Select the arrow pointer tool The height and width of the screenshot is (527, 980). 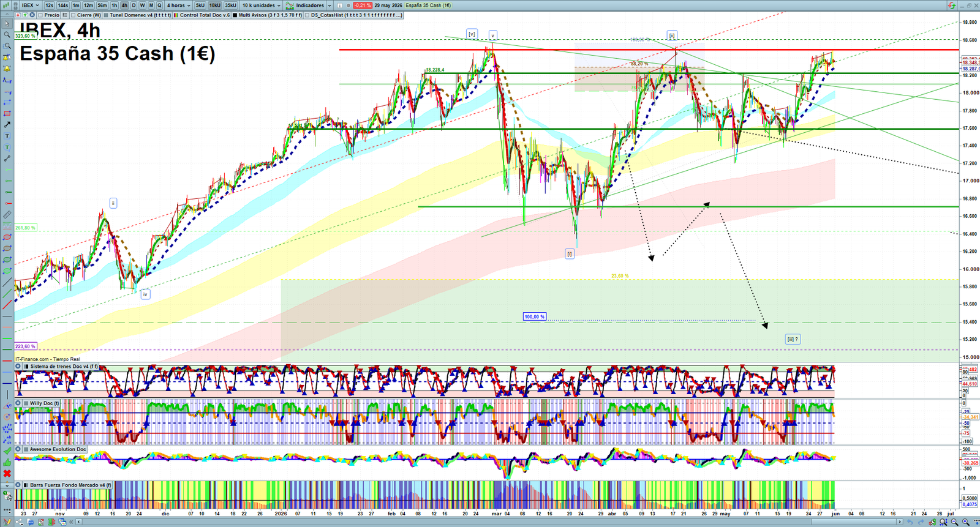[x=7, y=23]
